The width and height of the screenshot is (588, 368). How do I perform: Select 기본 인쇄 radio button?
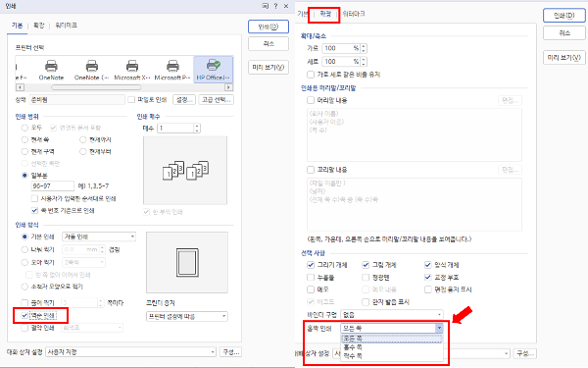point(24,237)
